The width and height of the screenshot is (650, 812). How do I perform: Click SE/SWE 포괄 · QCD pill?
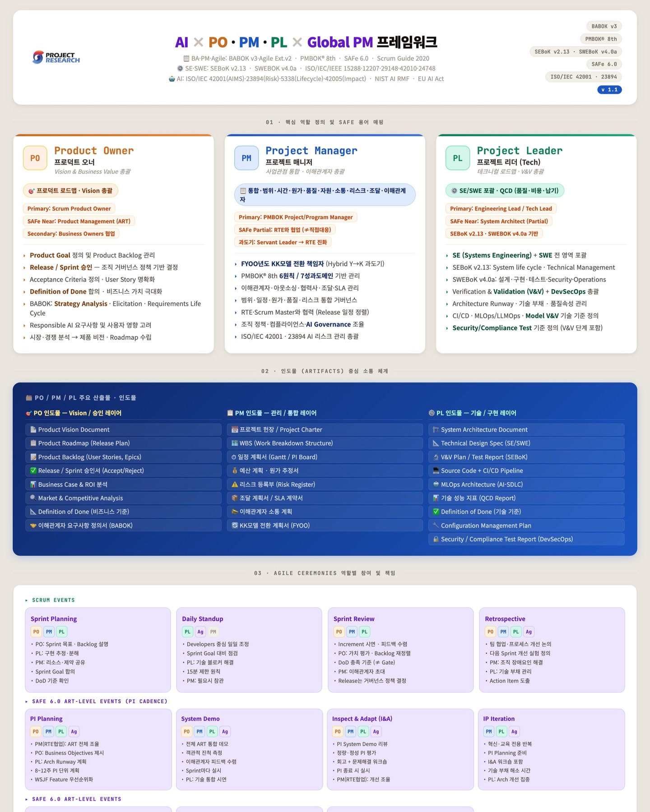point(505,190)
